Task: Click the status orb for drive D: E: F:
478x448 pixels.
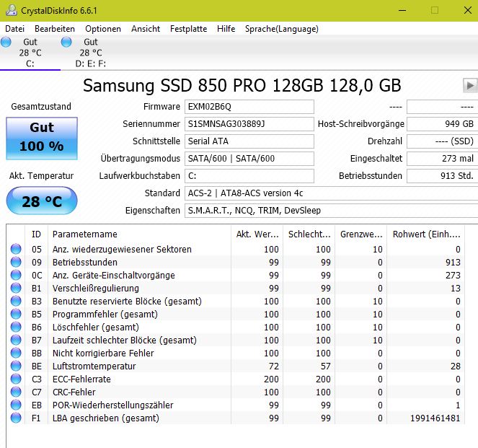Action: click(x=66, y=42)
